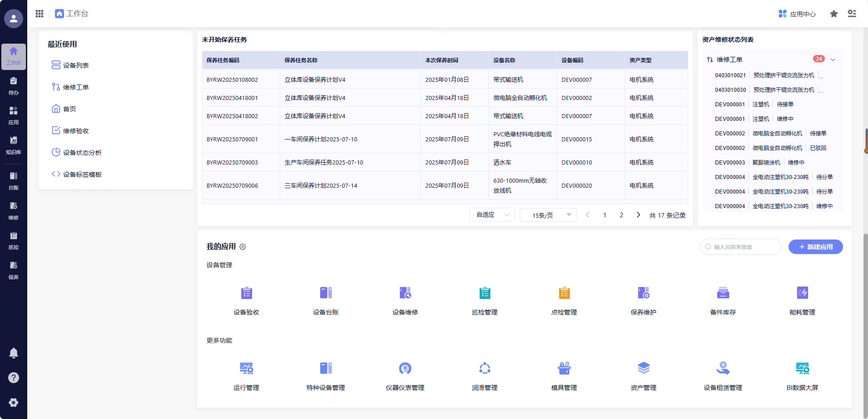Switch to 待办 in the sidebar

point(14,85)
